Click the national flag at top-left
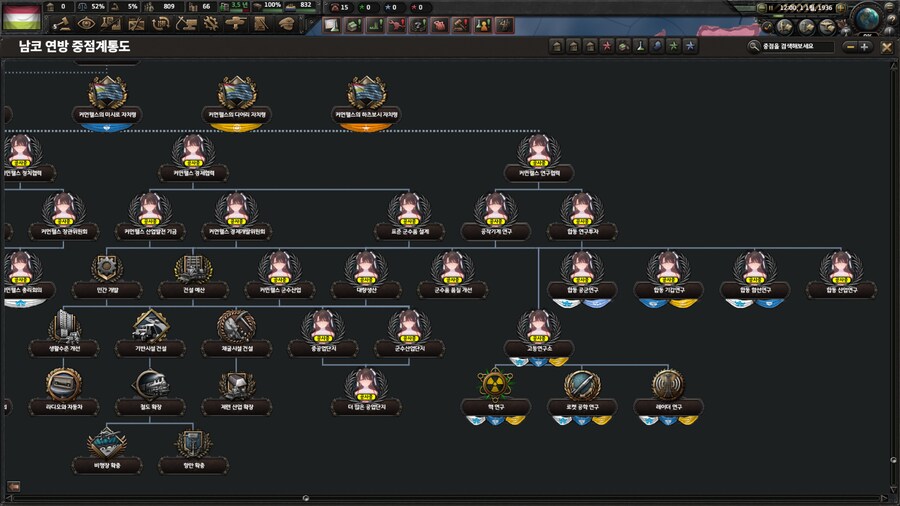This screenshot has height=506, width=900. (x=22, y=15)
